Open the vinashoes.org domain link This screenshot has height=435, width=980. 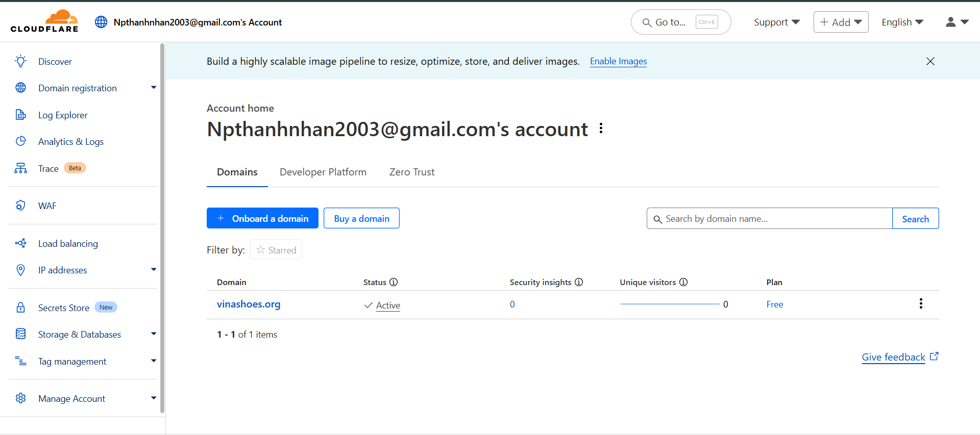[249, 304]
